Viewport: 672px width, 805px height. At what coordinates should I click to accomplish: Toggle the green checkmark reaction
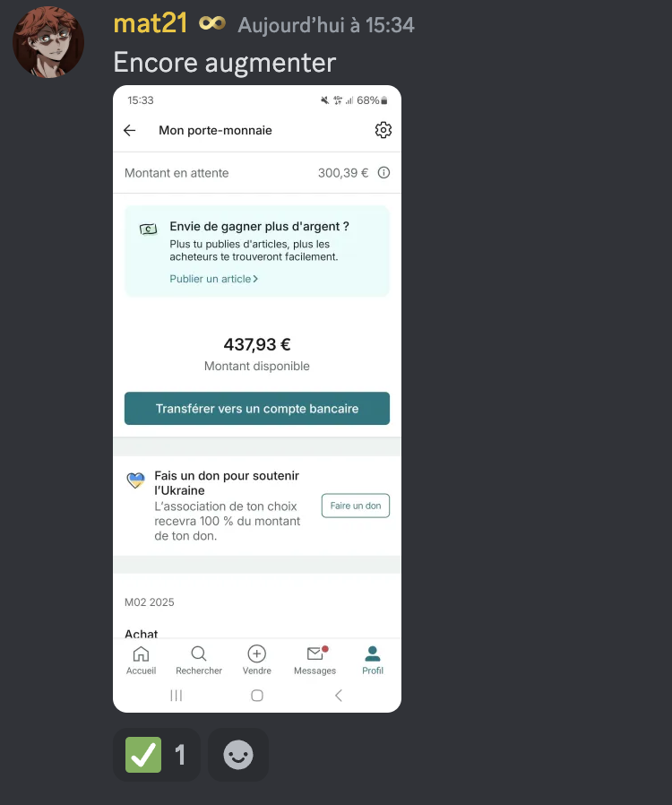click(x=157, y=755)
